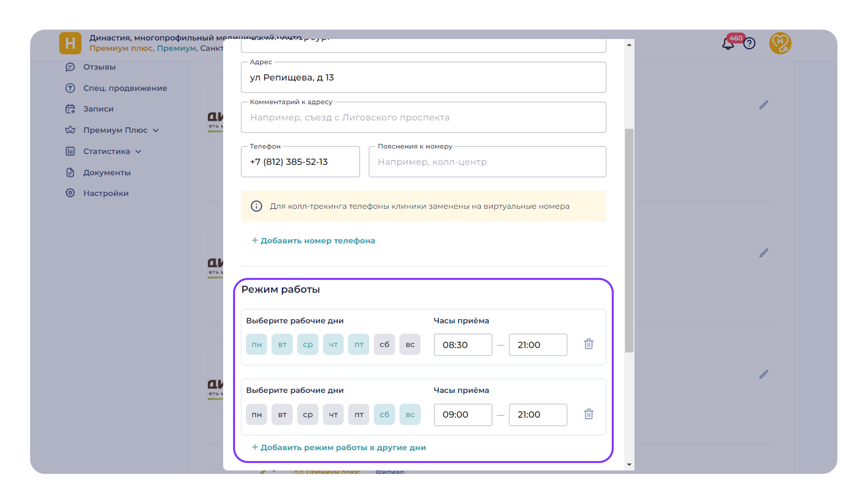This screenshot has height=504, width=868.
Task: Click Добавить номер телефона link
Action: pos(313,241)
